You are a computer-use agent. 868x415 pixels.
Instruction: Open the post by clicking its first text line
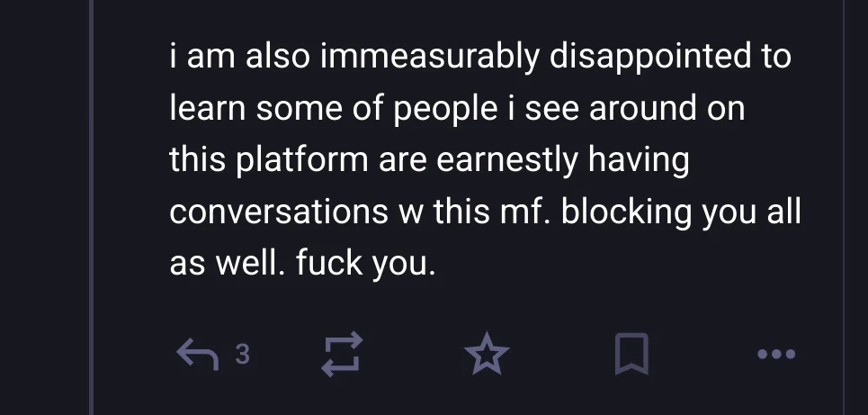pyautogui.click(x=480, y=57)
